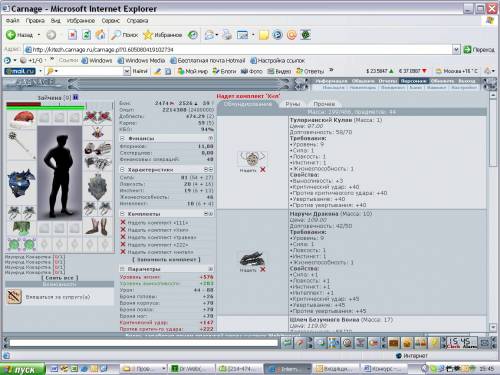Open the Справка menu

137,21
